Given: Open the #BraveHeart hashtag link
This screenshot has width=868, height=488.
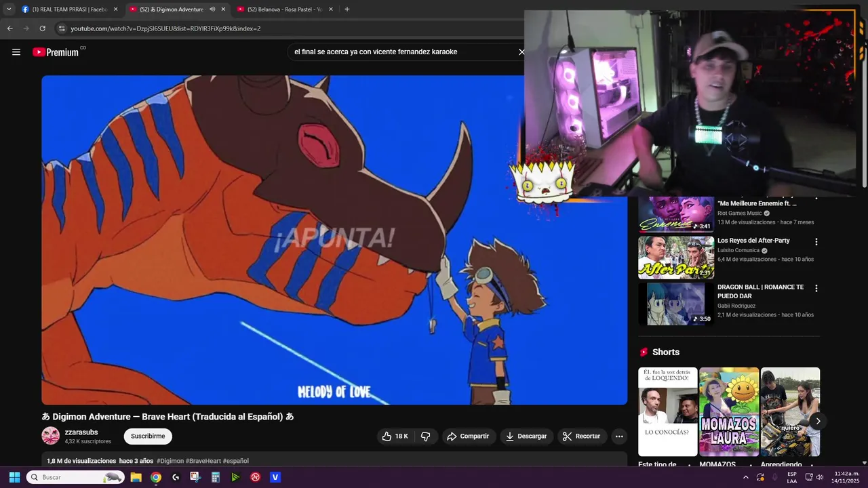Looking at the screenshot, I should point(203,461).
